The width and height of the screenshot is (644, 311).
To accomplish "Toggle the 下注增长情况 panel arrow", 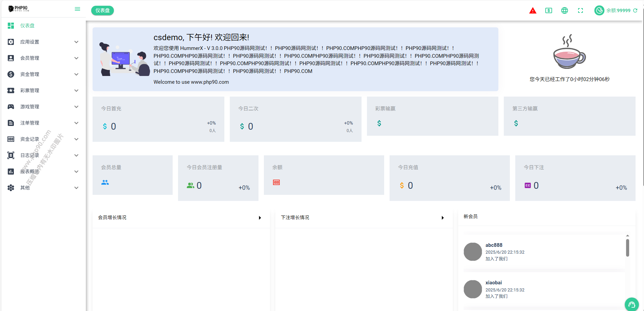I will (443, 218).
